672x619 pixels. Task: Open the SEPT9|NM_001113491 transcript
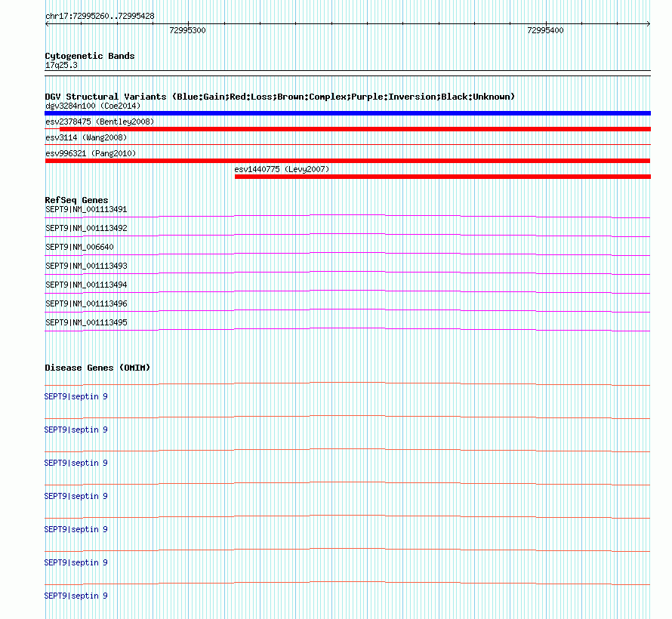(x=86, y=209)
